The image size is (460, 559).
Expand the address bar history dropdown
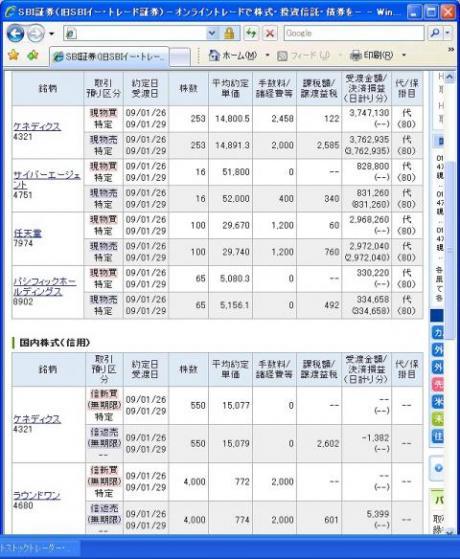point(212,34)
